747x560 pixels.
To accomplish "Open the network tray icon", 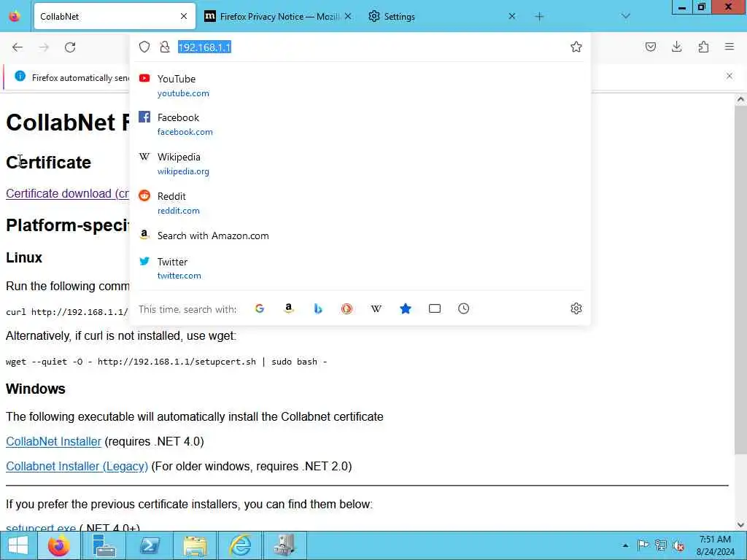I will 660,545.
